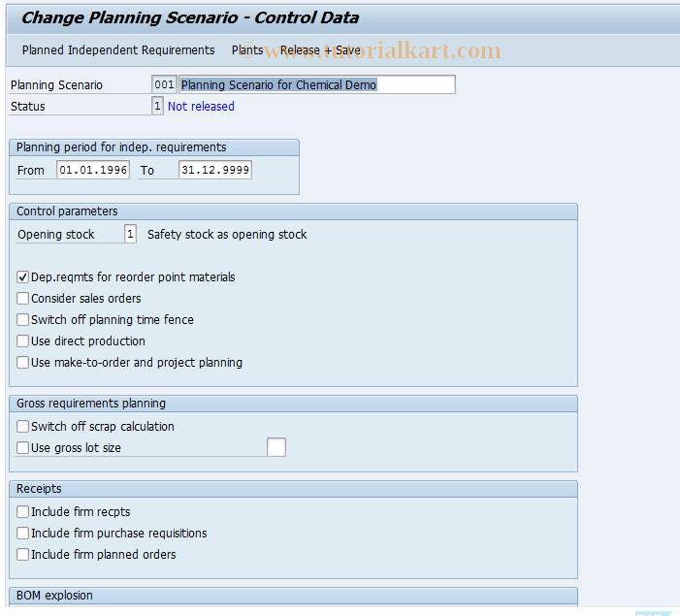
Task: Enable Use gross lot size checkbox
Action: [23, 447]
